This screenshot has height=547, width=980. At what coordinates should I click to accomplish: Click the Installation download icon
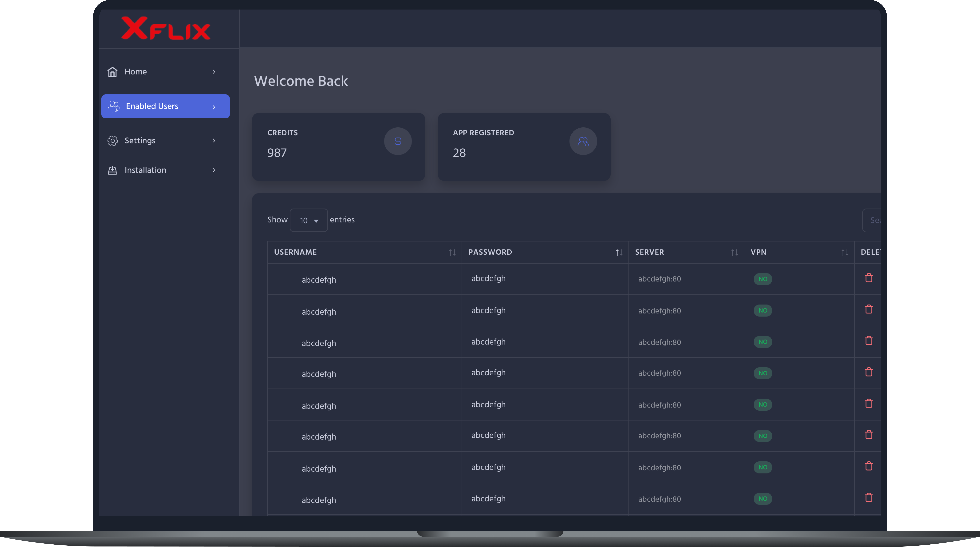(x=112, y=170)
